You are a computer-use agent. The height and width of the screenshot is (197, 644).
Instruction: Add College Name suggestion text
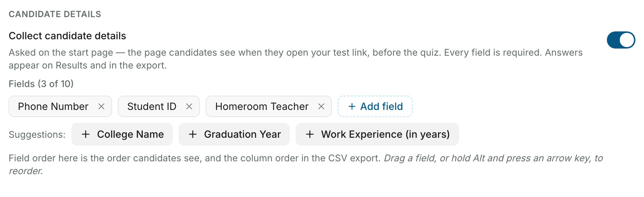pos(130,134)
